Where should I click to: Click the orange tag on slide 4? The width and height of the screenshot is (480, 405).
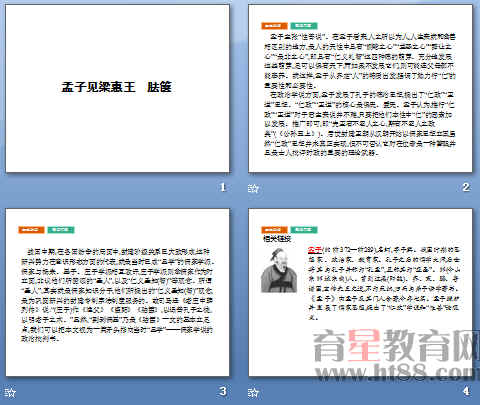pyautogui.click(x=274, y=230)
